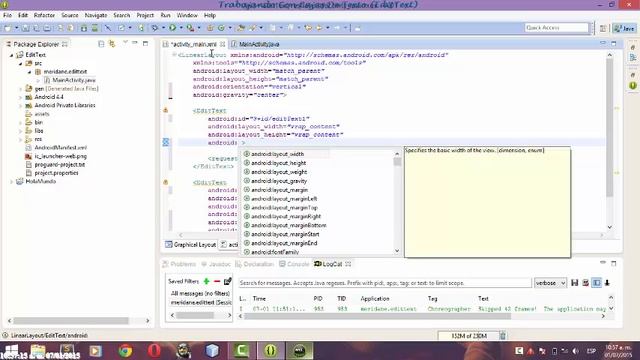Open the Source menu
Image resolution: width=640 pixels, height=360 pixels.
click(70, 15)
